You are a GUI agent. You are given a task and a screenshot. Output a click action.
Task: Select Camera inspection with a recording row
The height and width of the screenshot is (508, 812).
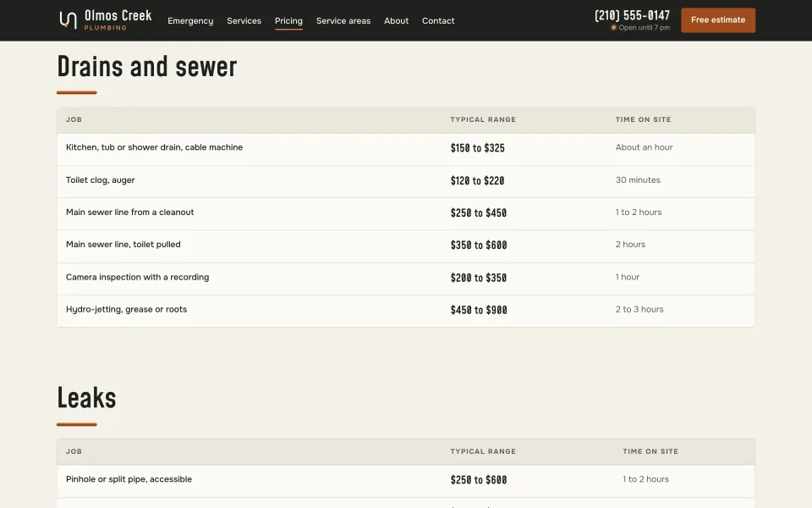[x=405, y=279]
